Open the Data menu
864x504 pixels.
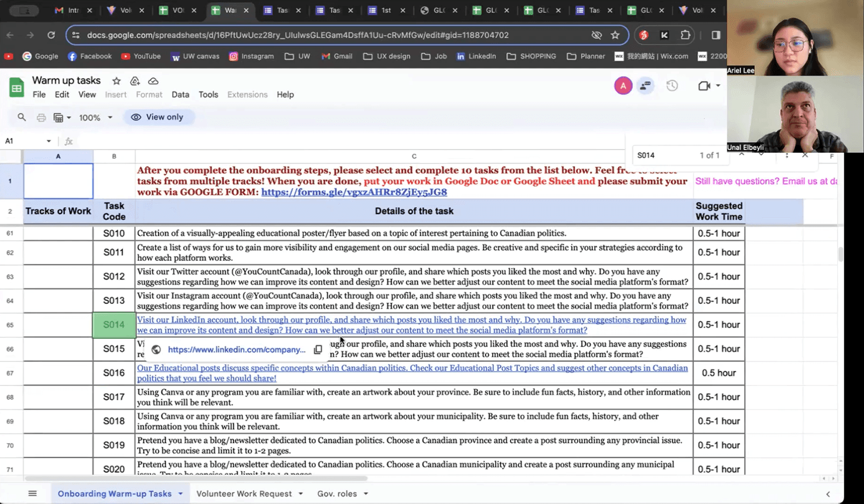180,95
